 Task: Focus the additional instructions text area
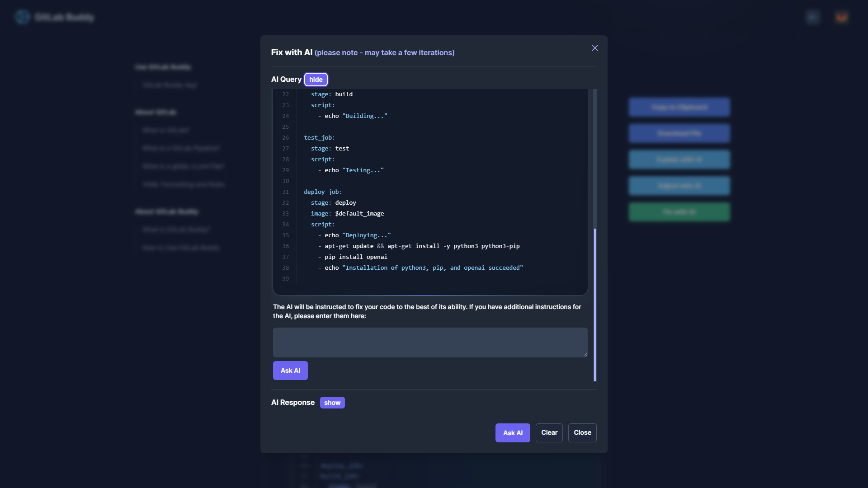(429, 342)
